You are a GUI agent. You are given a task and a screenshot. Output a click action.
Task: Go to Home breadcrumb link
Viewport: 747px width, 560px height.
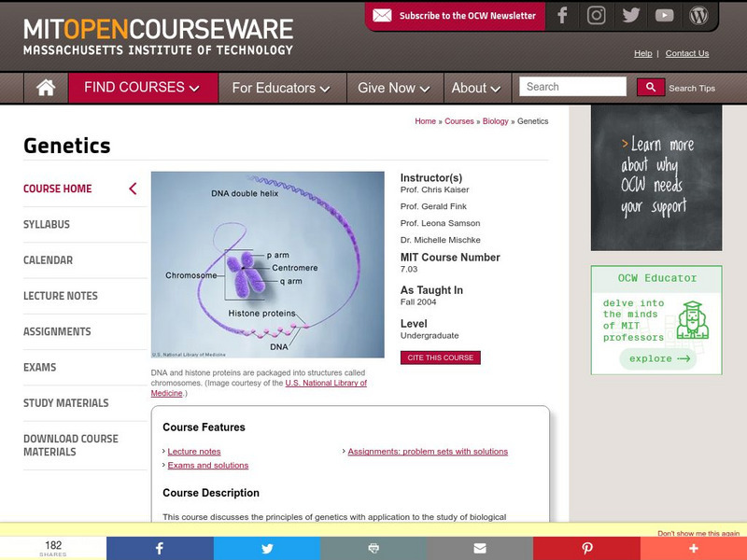coord(426,121)
